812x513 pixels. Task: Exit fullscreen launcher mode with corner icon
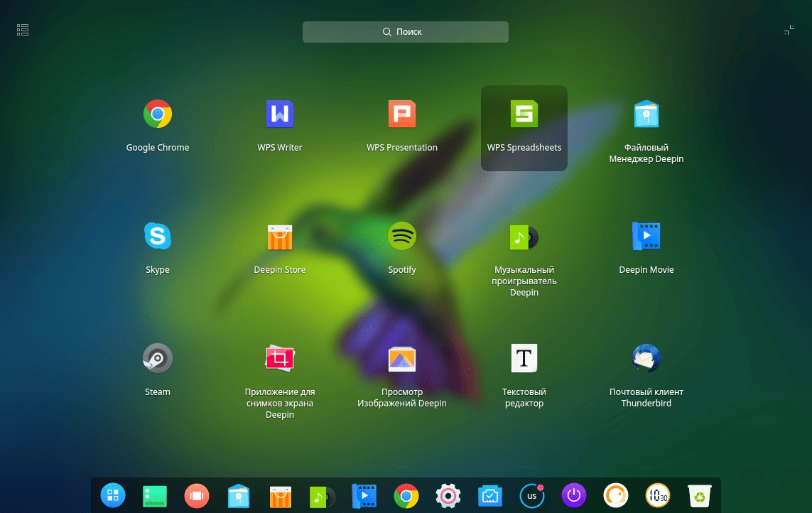(789, 30)
